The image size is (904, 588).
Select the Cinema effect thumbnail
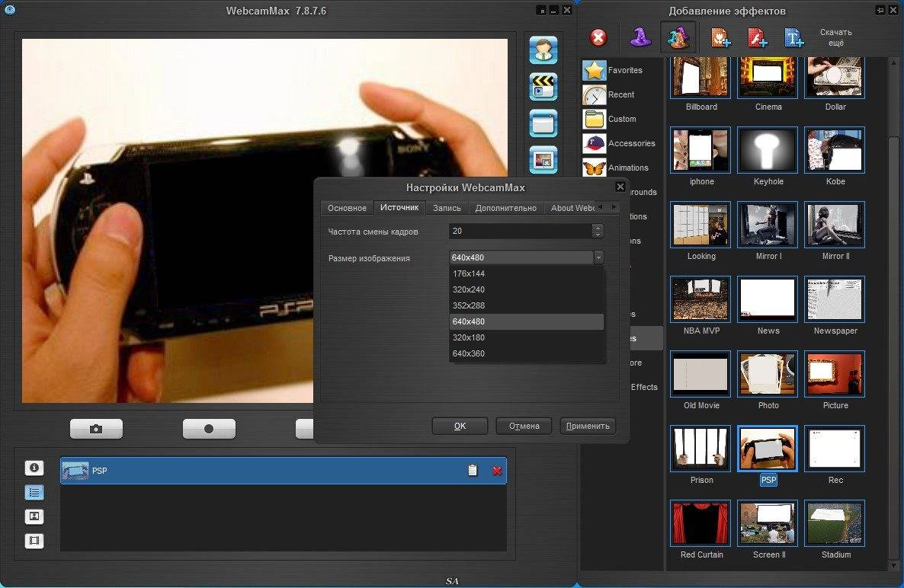pyautogui.click(x=768, y=77)
